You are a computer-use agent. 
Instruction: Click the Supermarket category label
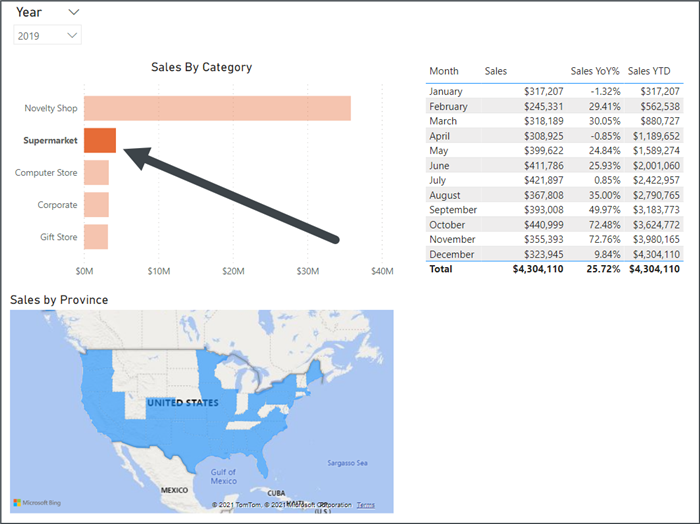coord(50,141)
